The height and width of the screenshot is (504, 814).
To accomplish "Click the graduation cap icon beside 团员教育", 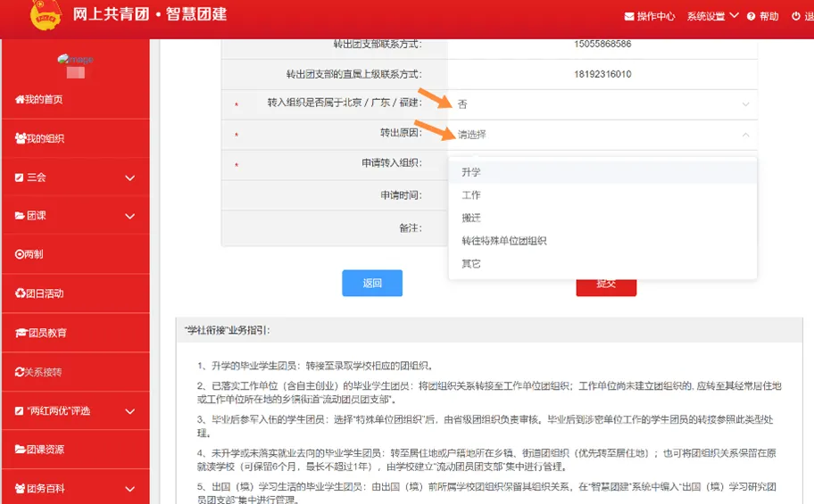I will 21,333.
